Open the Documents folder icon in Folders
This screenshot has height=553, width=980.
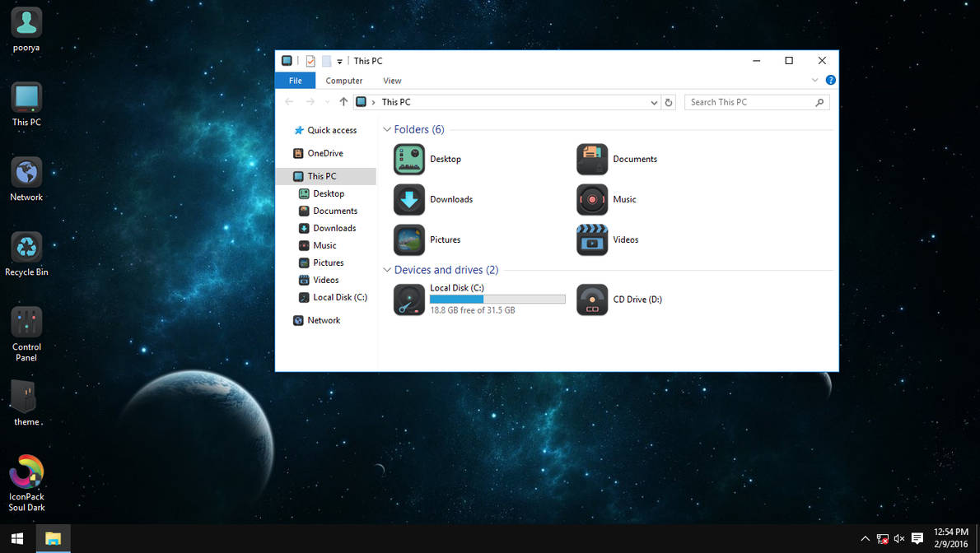point(592,159)
